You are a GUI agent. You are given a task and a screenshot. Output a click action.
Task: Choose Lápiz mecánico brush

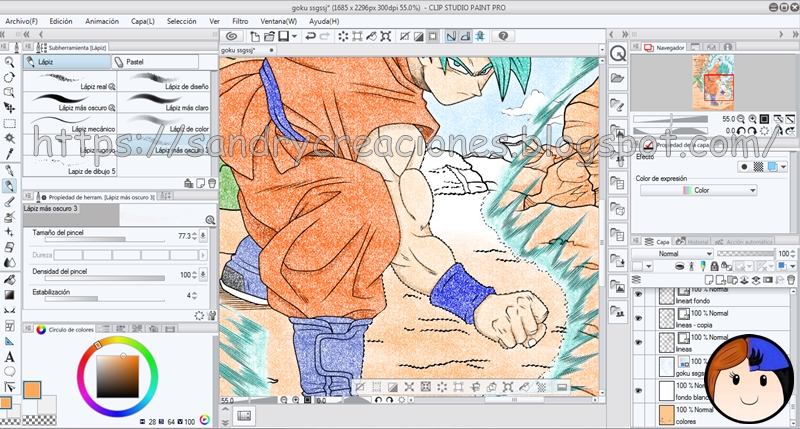click(70, 124)
